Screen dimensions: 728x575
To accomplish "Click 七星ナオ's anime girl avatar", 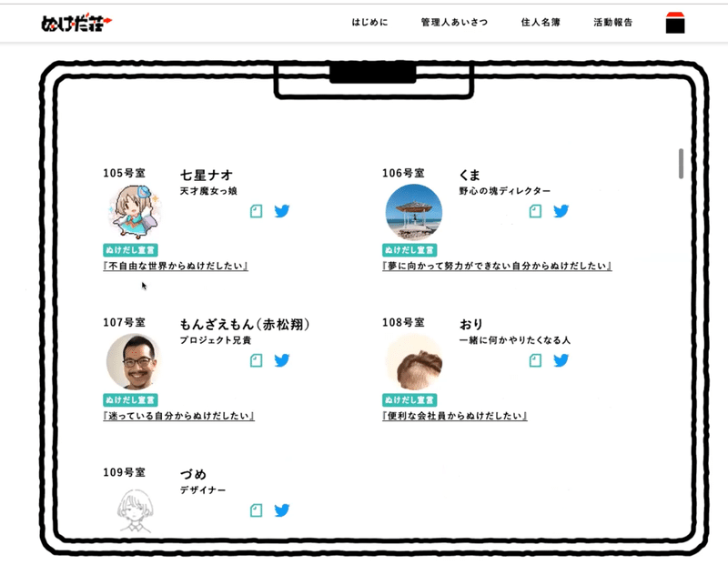I will point(135,212).
